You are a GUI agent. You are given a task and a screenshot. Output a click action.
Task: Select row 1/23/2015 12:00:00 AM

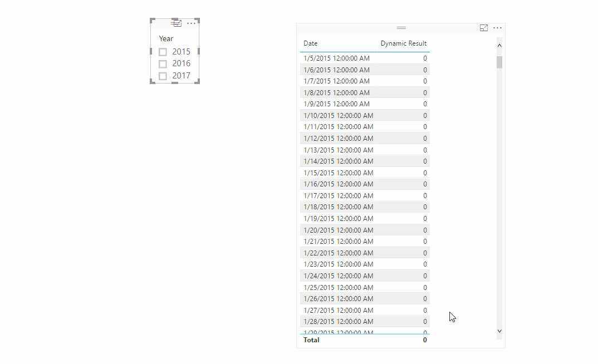(365, 264)
